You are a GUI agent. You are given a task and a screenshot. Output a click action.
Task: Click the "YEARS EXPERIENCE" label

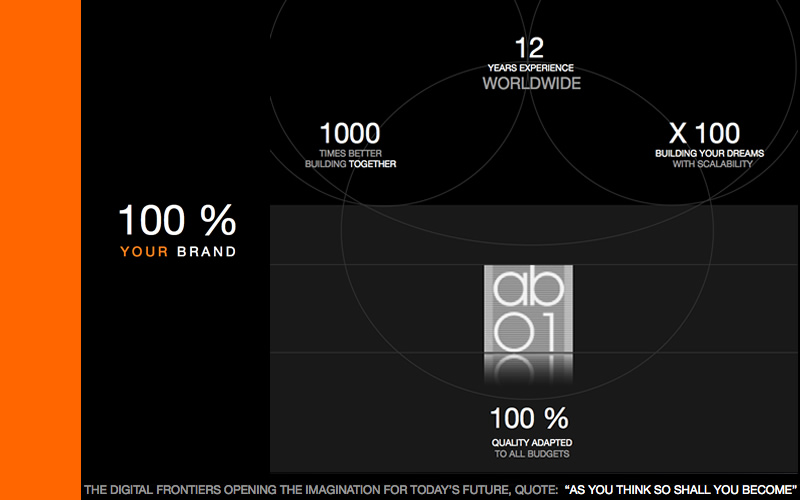tap(531, 68)
